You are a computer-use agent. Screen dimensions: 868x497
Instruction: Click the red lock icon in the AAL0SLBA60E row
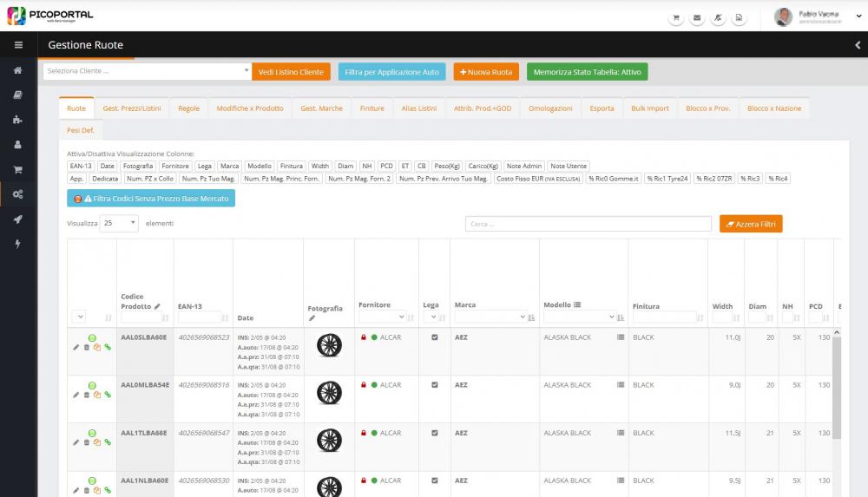[x=364, y=337]
